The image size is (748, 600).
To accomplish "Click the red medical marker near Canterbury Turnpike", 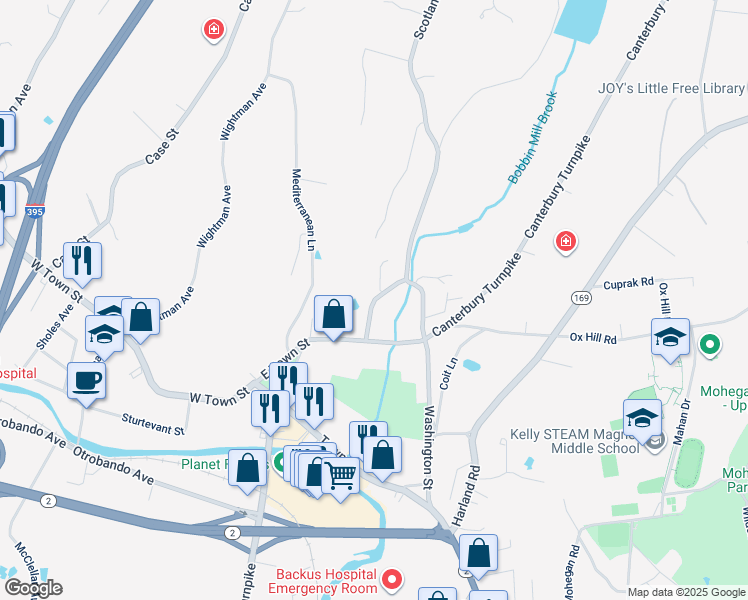I will [x=566, y=242].
